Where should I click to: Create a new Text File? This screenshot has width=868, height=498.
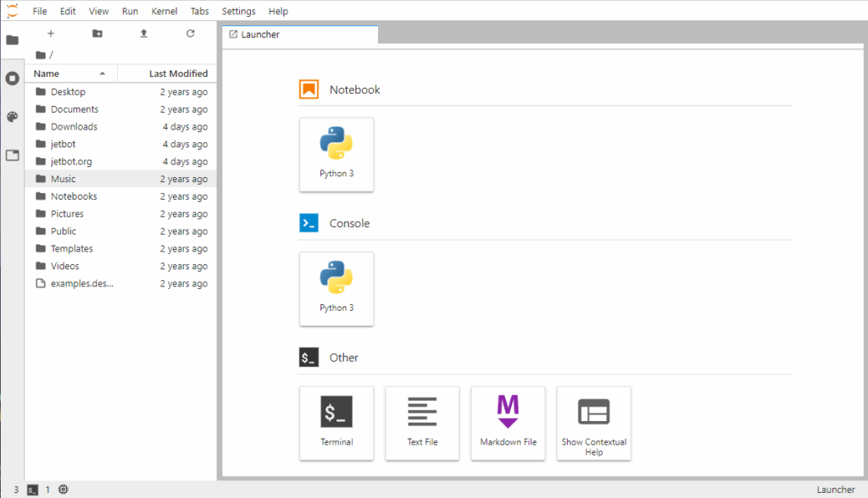coord(422,423)
